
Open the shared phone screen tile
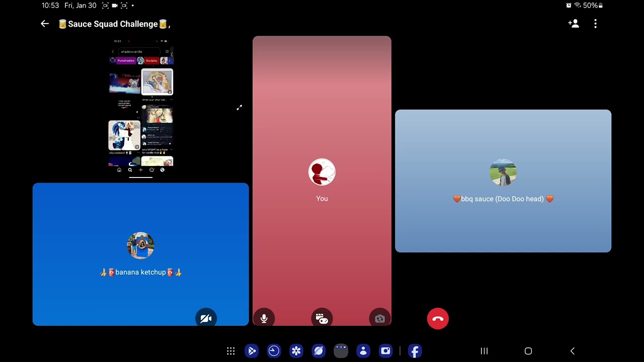[141, 107]
